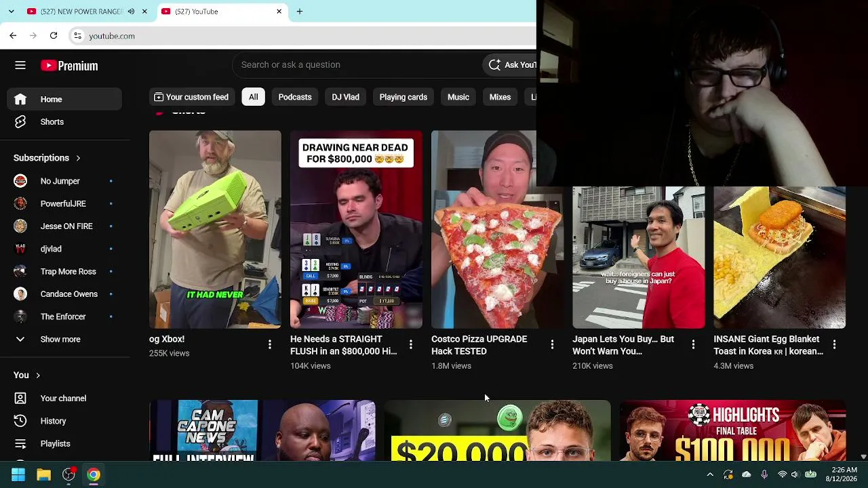
Task: Open Playlists in the sidebar
Action: click(x=65, y=444)
